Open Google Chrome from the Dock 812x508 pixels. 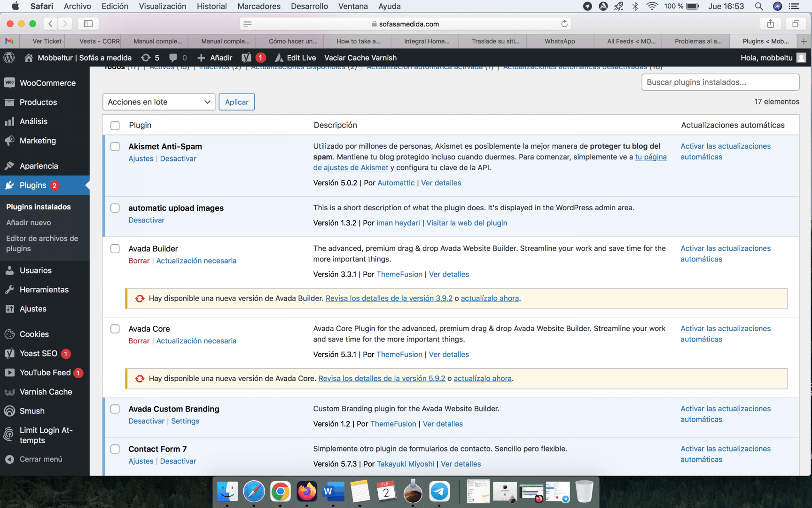(x=280, y=492)
